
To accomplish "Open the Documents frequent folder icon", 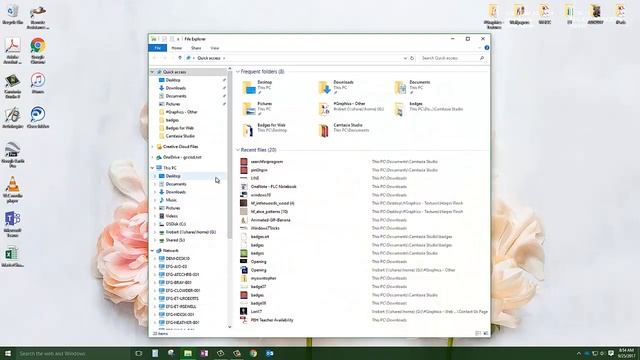I will pyautogui.click(x=400, y=87).
